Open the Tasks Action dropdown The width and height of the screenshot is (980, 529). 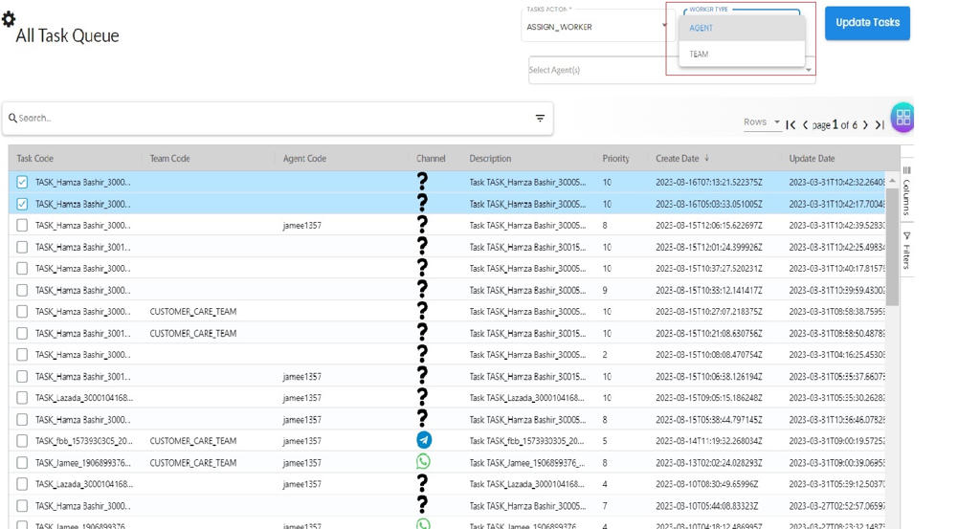click(x=593, y=27)
